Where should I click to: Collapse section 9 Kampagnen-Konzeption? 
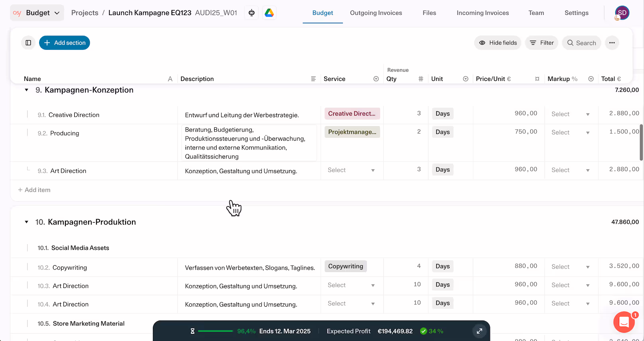pyautogui.click(x=27, y=90)
